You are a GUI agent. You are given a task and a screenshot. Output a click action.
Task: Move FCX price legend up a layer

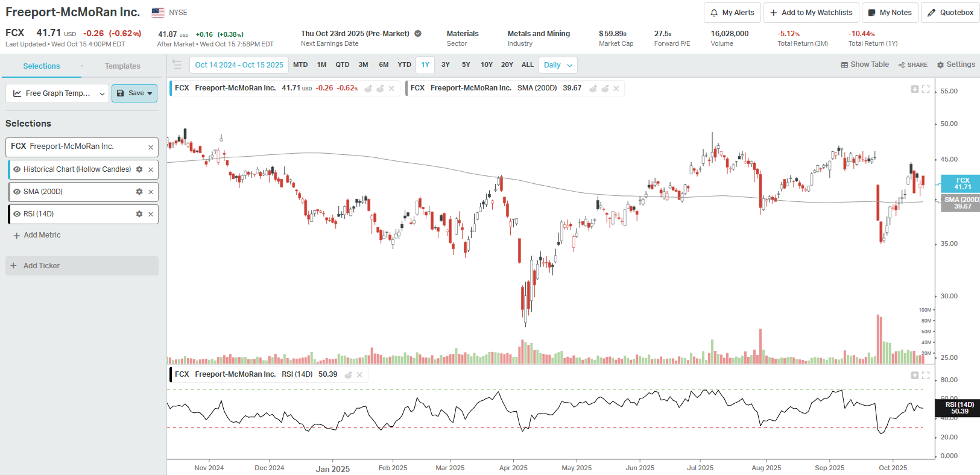click(368, 89)
